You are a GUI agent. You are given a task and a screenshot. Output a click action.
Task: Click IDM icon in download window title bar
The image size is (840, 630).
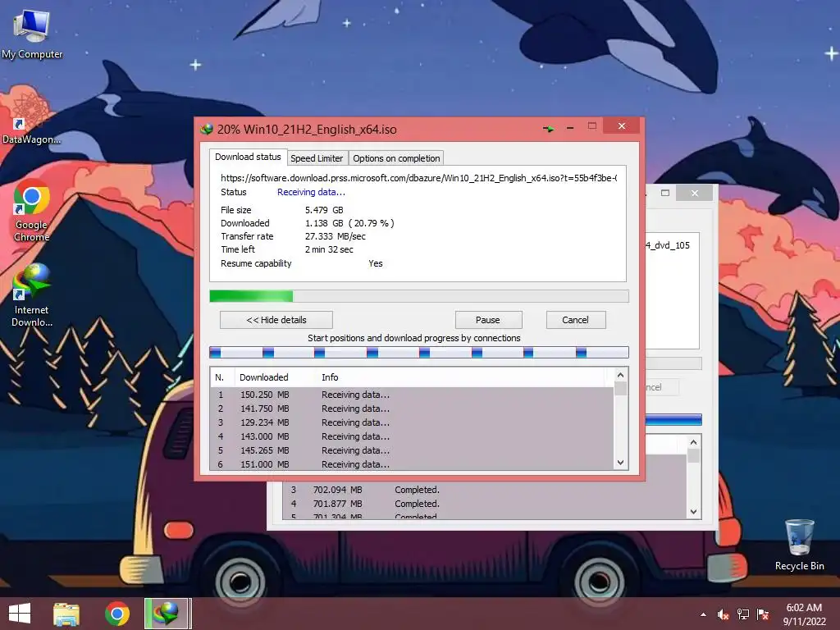[x=207, y=129]
